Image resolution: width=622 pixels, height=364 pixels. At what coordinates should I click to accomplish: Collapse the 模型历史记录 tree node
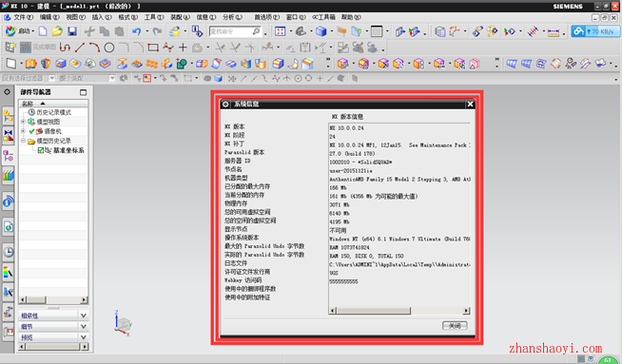pos(23,141)
